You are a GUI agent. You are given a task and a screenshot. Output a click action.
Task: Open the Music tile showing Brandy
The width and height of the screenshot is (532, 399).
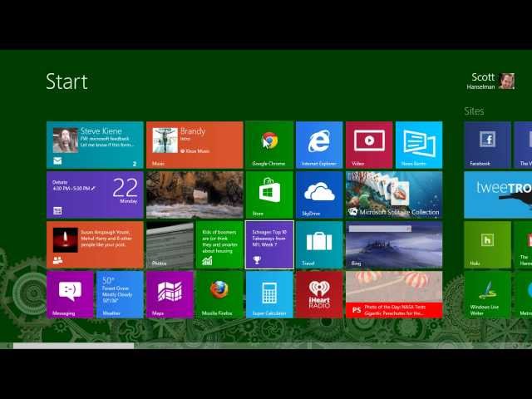195,145
